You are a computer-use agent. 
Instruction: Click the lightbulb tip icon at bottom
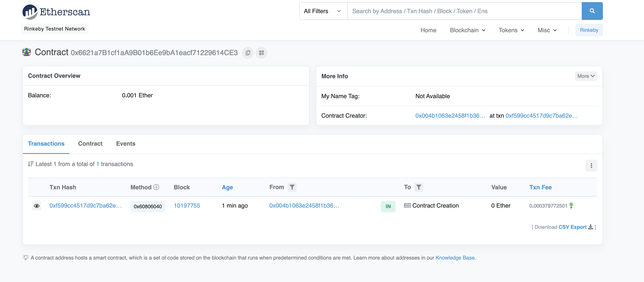tap(25, 257)
